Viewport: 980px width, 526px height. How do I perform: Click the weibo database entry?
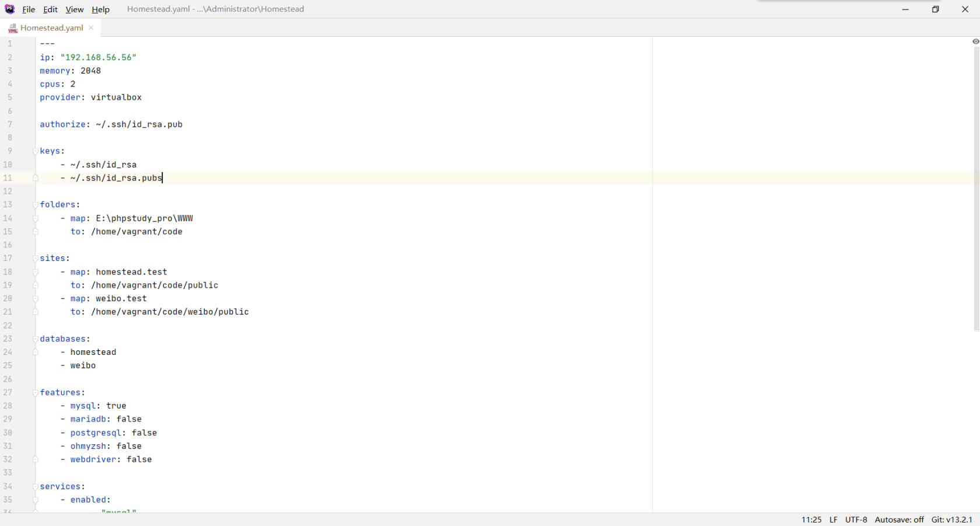83,366
